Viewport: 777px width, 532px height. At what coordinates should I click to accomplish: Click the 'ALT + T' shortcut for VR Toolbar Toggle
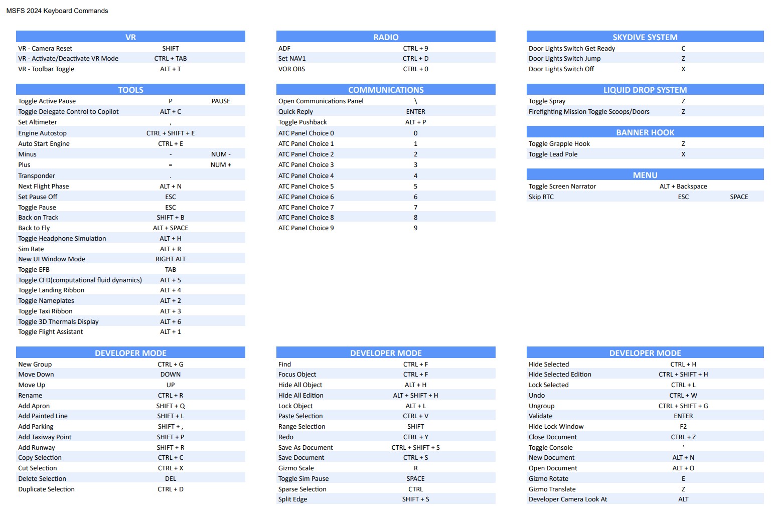tap(171, 69)
